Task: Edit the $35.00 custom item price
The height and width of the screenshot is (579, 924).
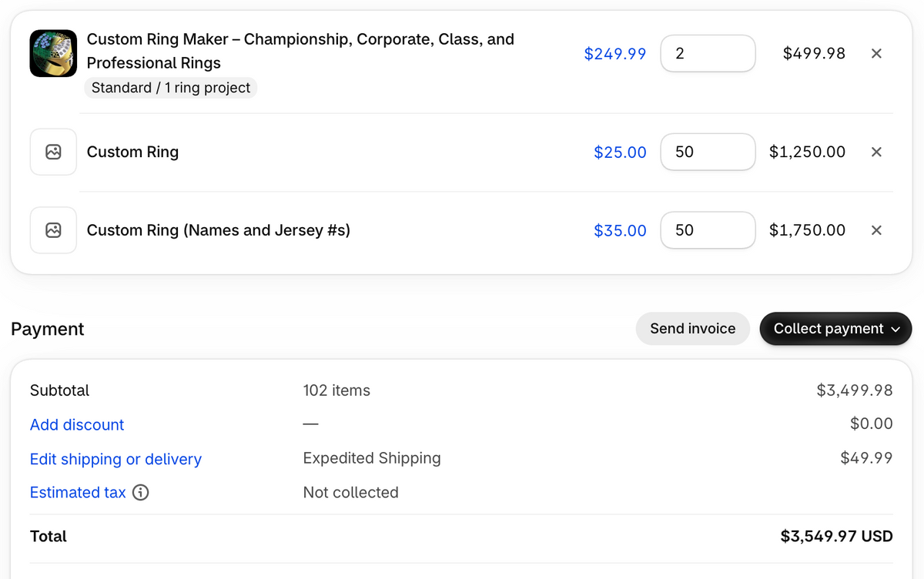Action: pyautogui.click(x=620, y=230)
